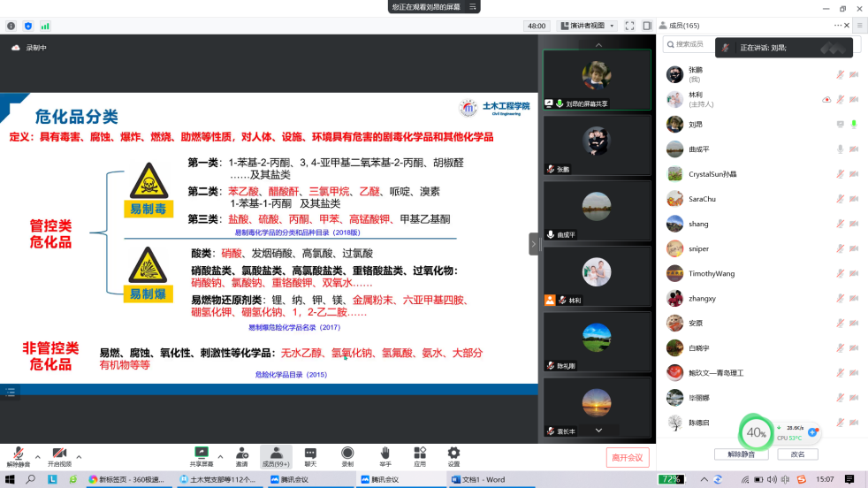Toggle the side panel layout button
The width and height of the screenshot is (868, 488).
pyautogui.click(x=647, y=26)
